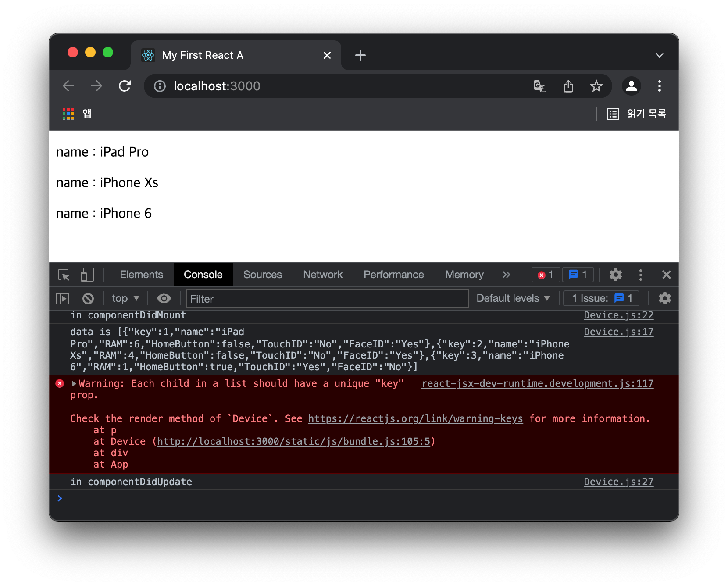This screenshot has width=728, height=586.
Task: Click the 'name : iPhone 6' text
Action: 104,214
